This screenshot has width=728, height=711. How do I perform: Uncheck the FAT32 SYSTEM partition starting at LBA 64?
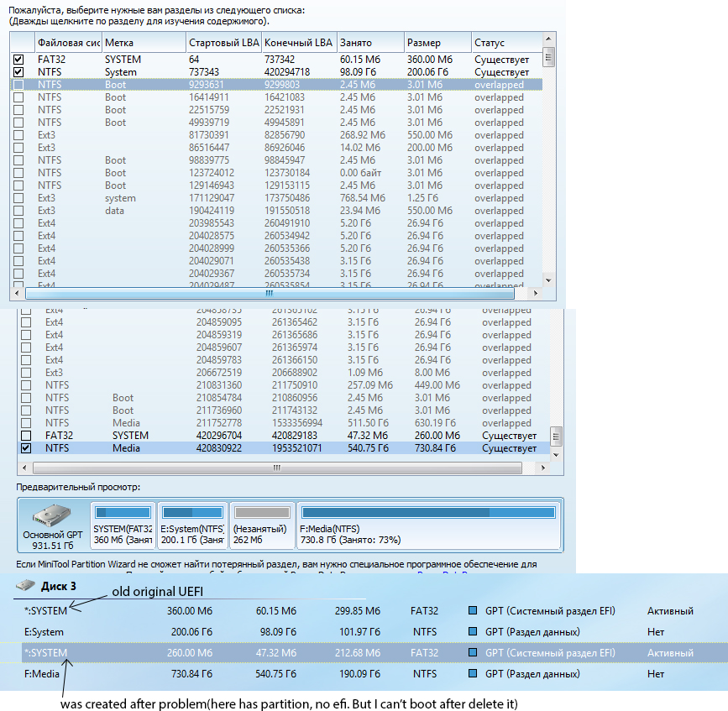(x=18, y=60)
